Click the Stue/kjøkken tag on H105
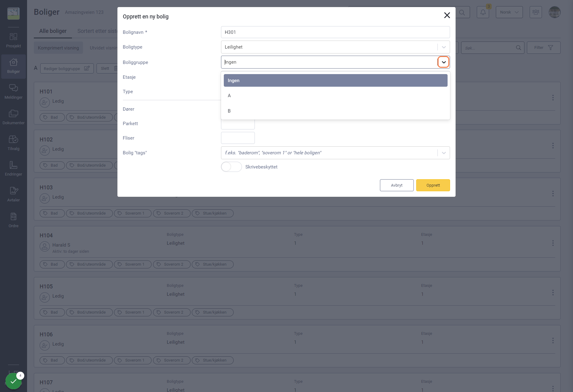The image size is (573, 392). click(x=213, y=312)
